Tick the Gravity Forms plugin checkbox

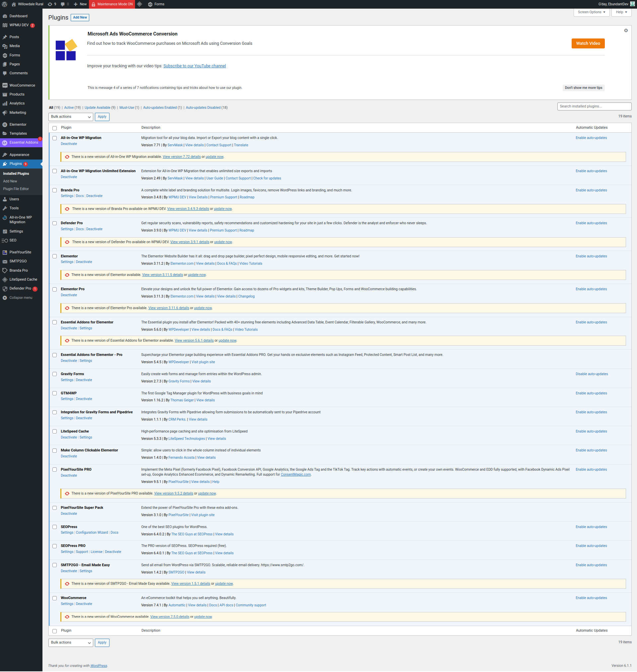pyautogui.click(x=55, y=374)
